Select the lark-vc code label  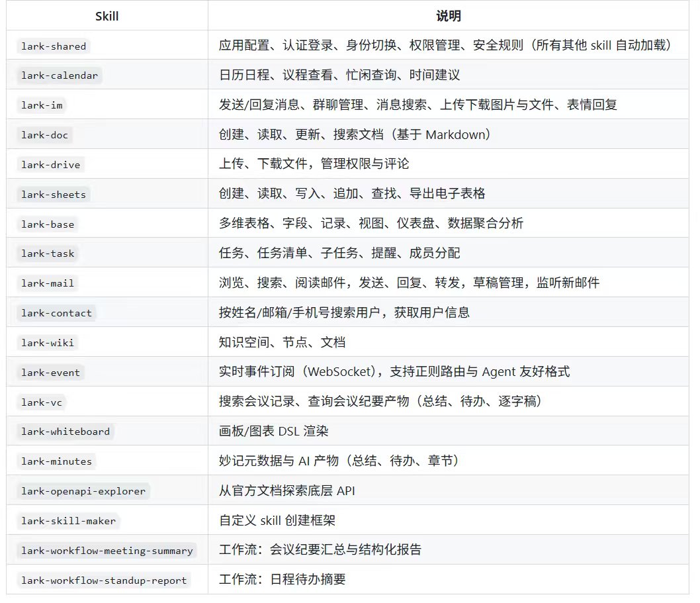pos(42,402)
